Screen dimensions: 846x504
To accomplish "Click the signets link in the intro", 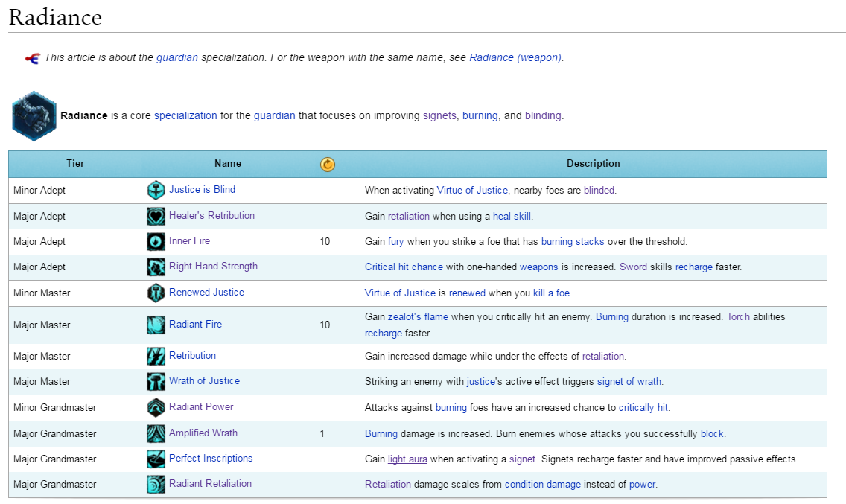I will (439, 115).
